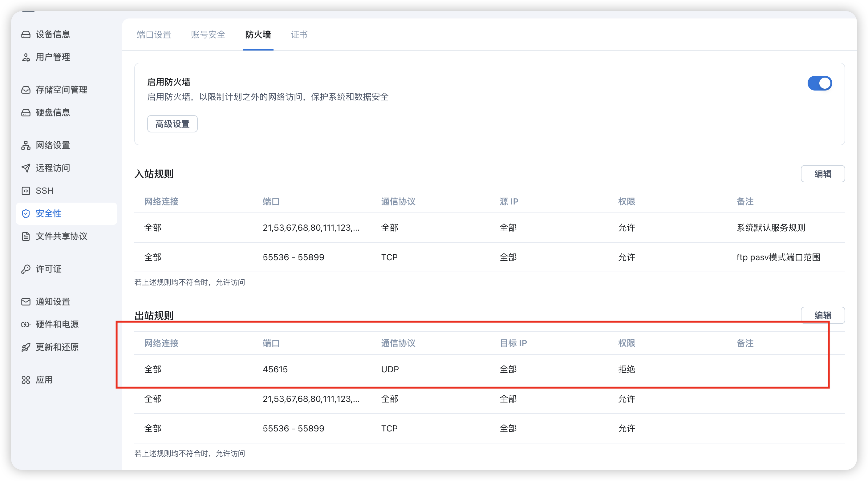Image resolution: width=868 pixels, height=481 pixels.
Task: Click the 更新和还原 rocket icon
Action: (x=26, y=347)
